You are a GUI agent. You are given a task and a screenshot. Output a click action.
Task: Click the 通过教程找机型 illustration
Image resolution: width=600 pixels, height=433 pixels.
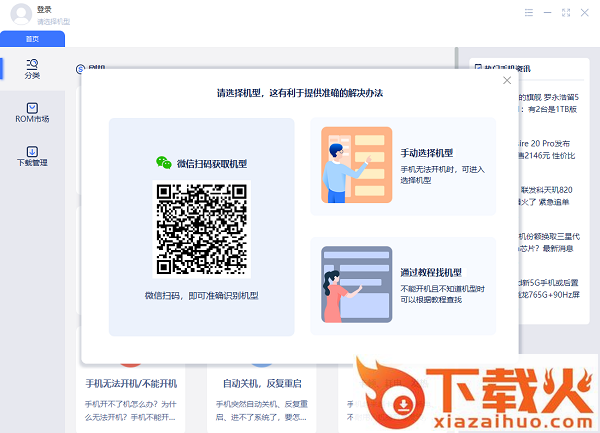[357, 284]
